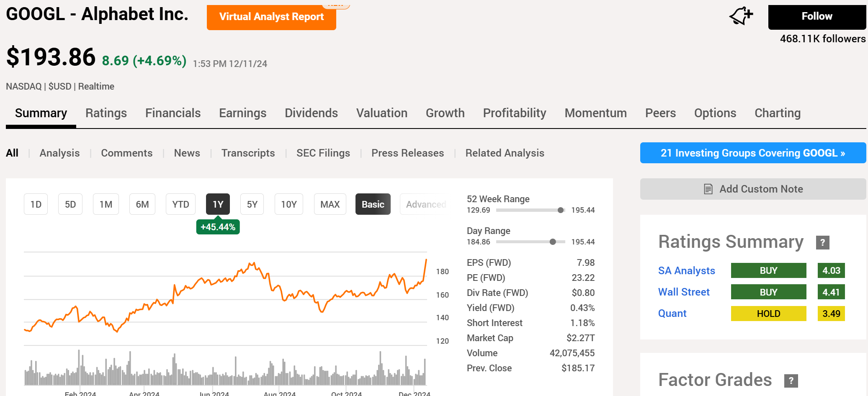This screenshot has height=396, width=868.
Task: Click the 52 Week Range slider marker
Action: pos(561,210)
